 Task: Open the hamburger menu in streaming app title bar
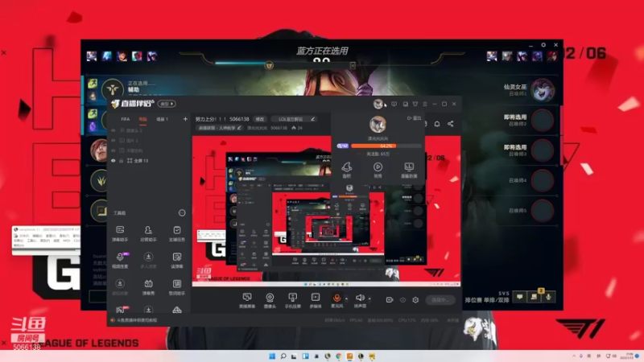(425, 105)
